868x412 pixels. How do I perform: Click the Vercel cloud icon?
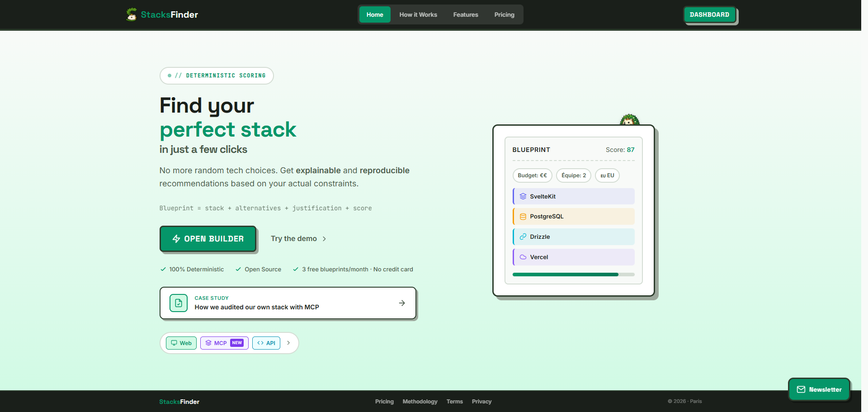[x=523, y=257]
